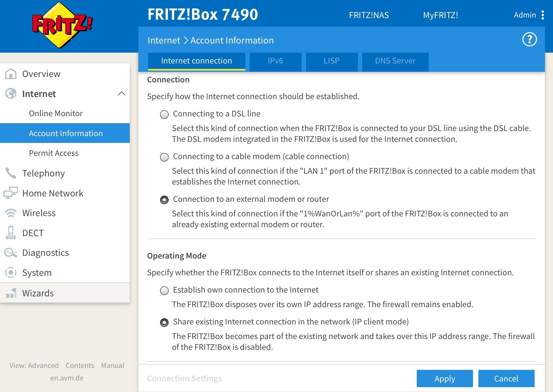Click the Home Network computers icon

click(11, 193)
